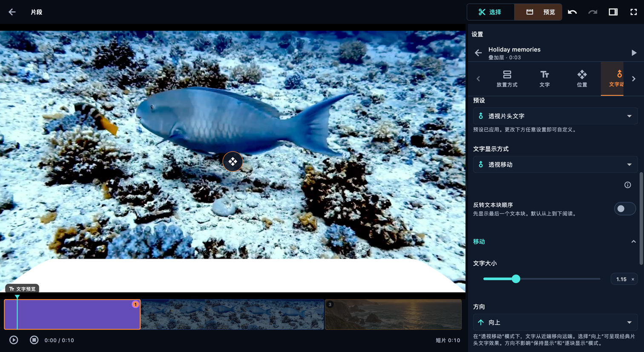Adjust the 文字大小 slider handle
Image resolution: width=644 pixels, height=352 pixels.
pyautogui.click(x=516, y=279)
